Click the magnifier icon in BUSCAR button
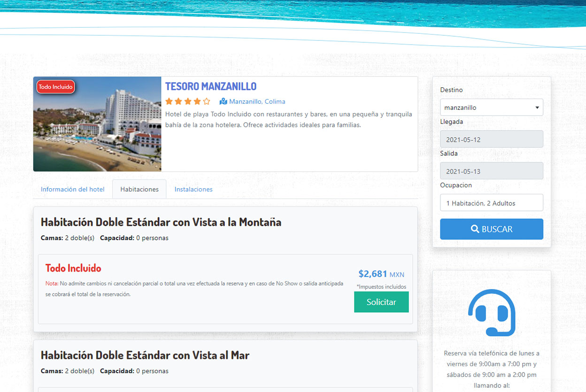The width and height of the screenshot is (586, 392). [x=475, y=229]
